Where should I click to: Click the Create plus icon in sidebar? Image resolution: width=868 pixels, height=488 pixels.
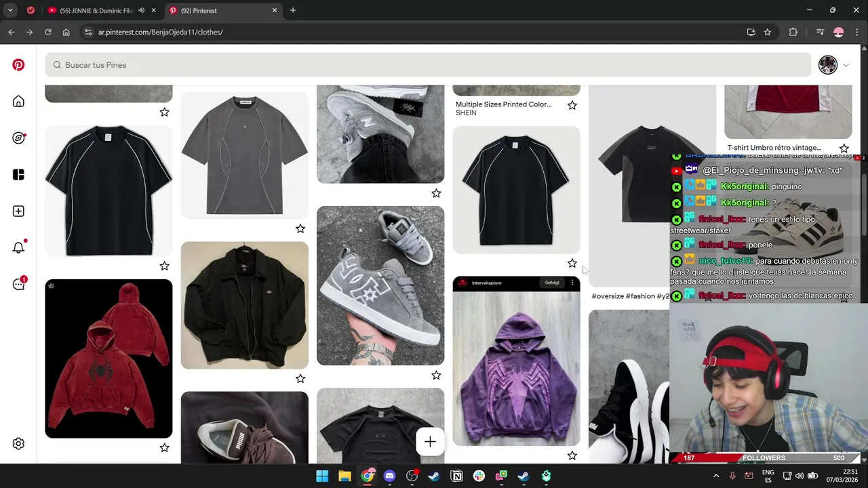pyautogui.click(x=18, y=211)
